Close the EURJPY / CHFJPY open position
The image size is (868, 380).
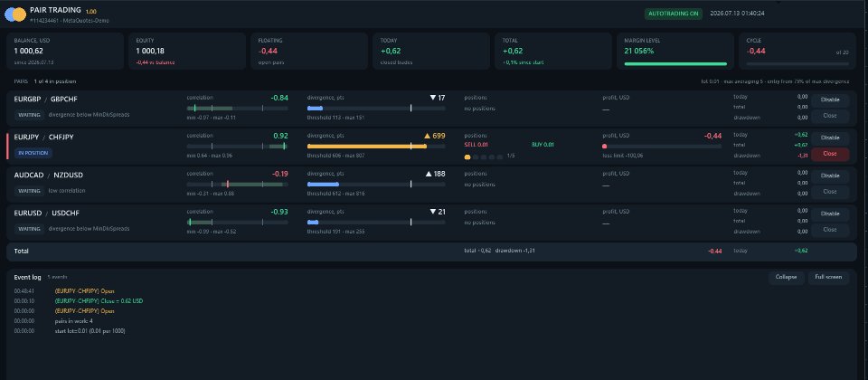click(830, 154)
